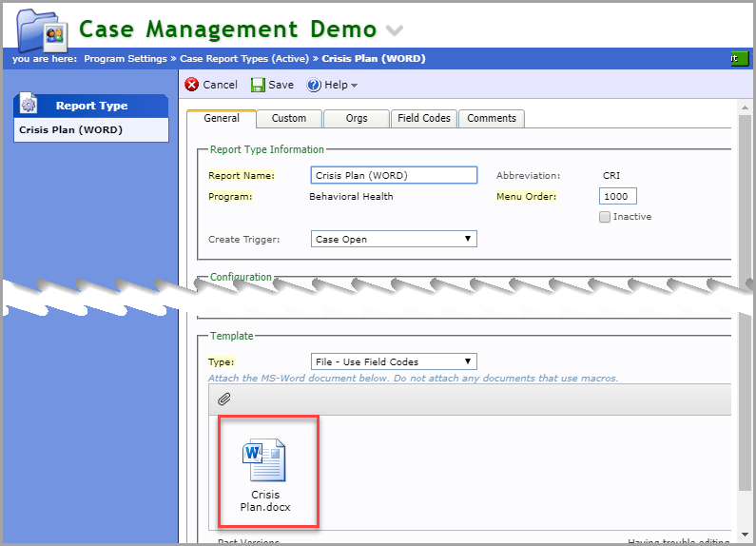Screen dimensions: 756x546
Task: Click the Report Type gear document icon
Action: click(29, 104)
